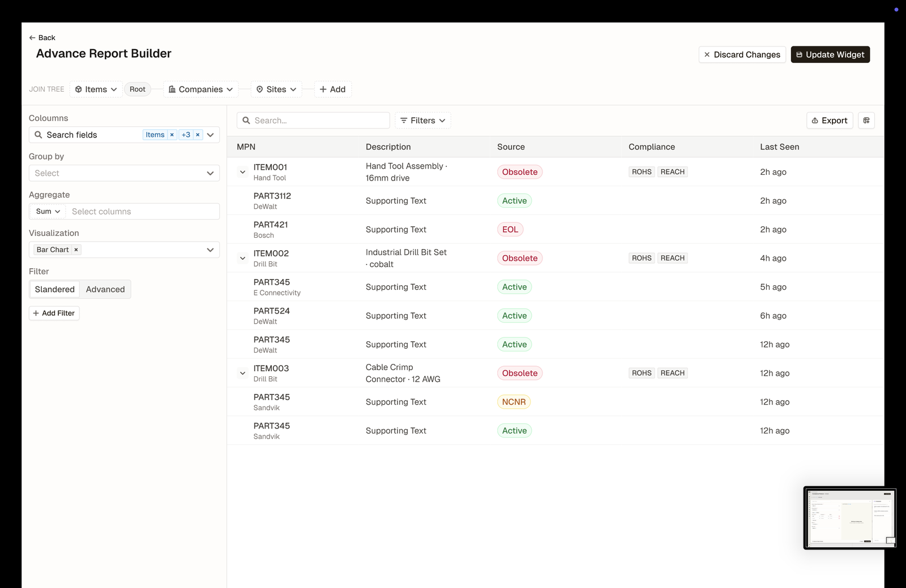Expand the Visualization dropdown chevron
The height and width of the screenshot is (588, 906).
coord(211,250)
